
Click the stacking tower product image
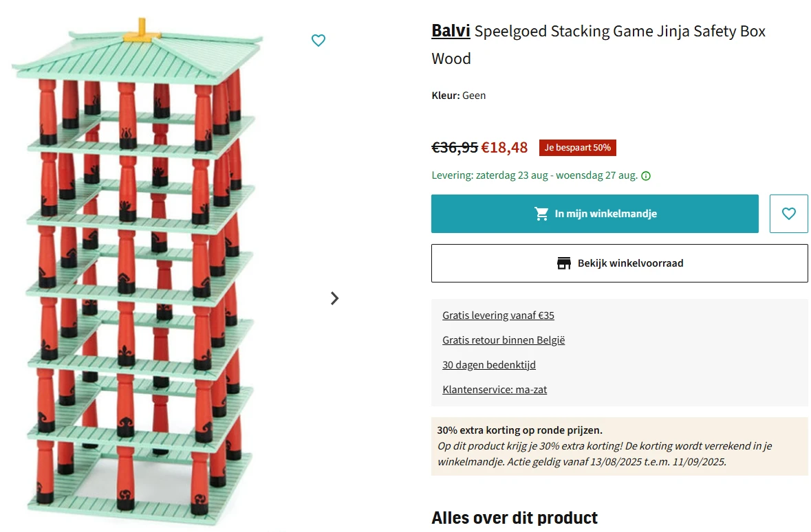click(x=138, y=275)
